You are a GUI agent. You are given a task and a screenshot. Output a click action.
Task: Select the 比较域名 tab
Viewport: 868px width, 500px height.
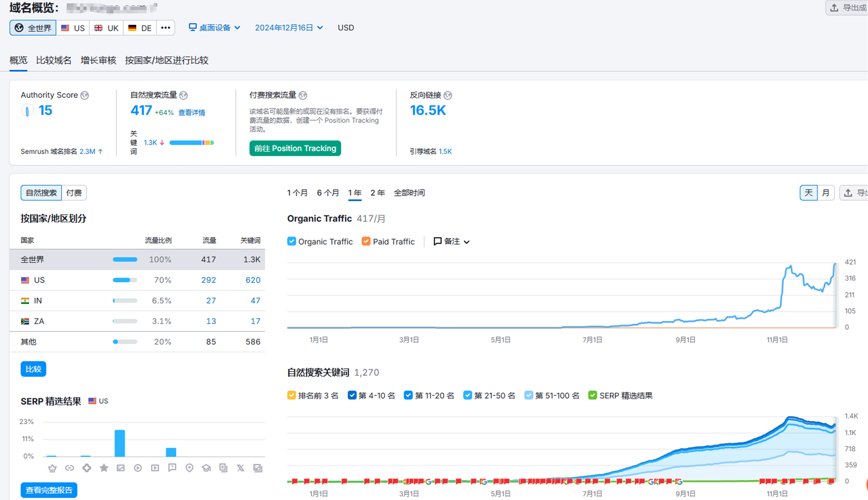[54, 60]
